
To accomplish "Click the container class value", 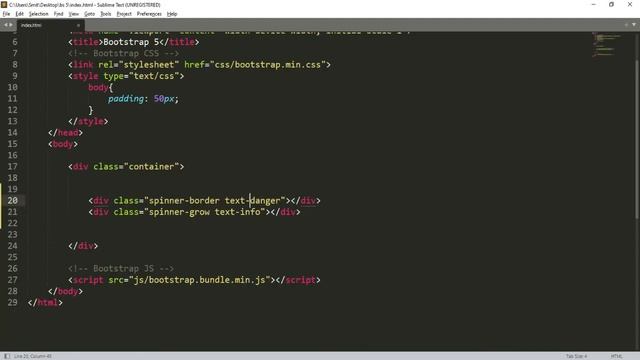I will coord(151,167).
